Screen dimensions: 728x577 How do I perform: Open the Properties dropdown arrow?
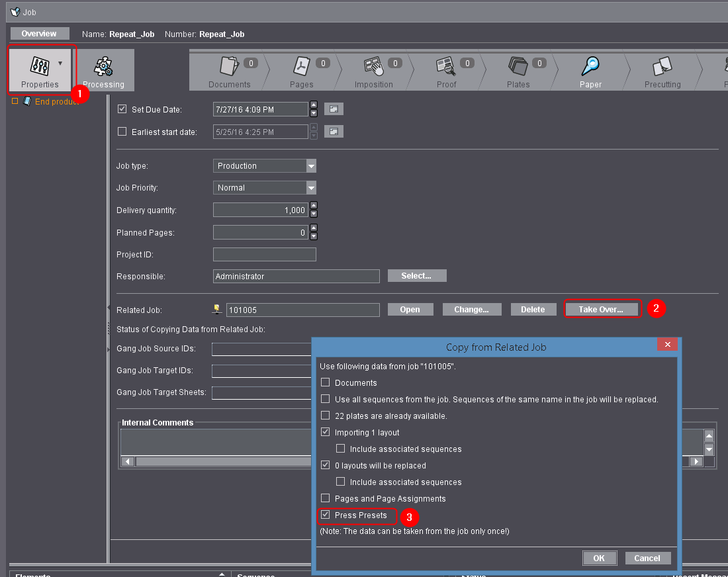(61, 64)
